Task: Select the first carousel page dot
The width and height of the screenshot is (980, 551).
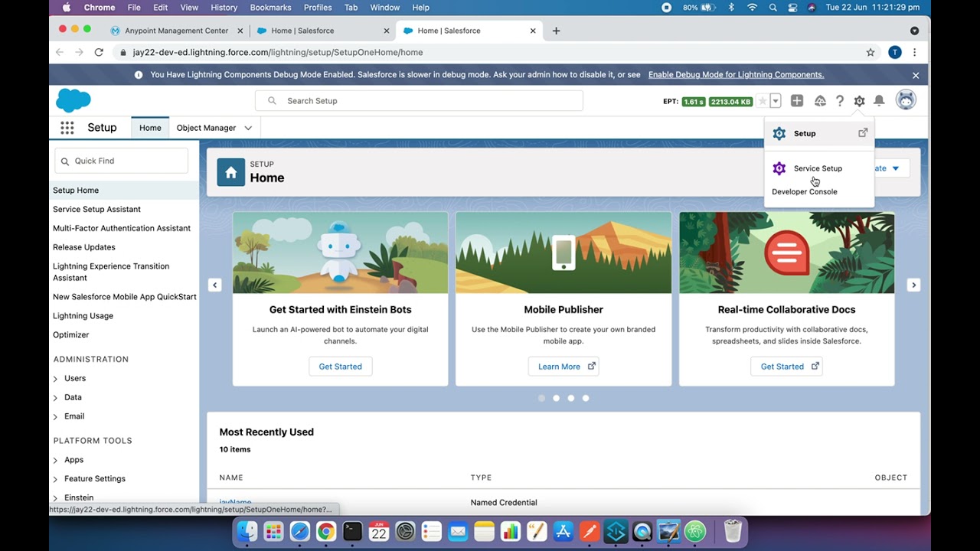Action: pyautogui.click(x=542, y=398)
